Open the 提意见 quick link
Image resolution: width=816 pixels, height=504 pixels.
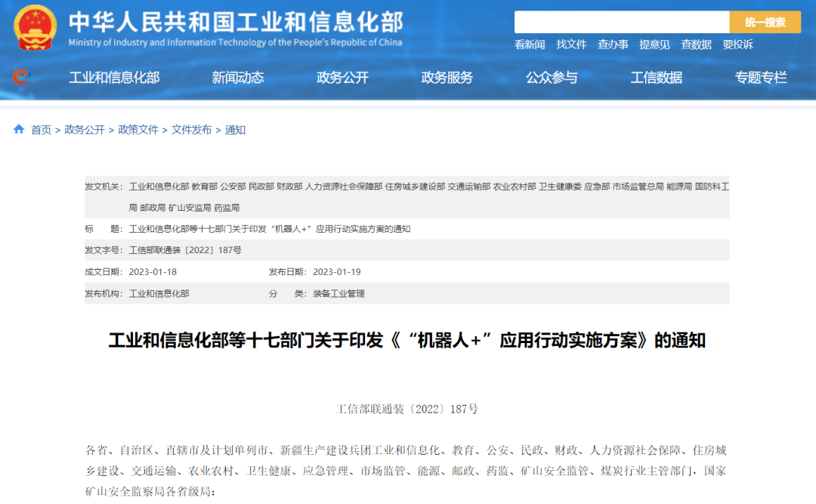654,45
